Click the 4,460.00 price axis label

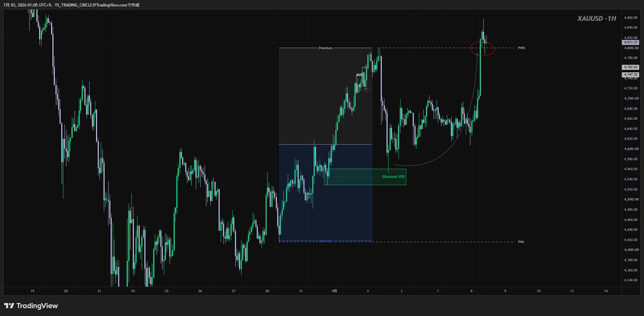tap(631, 220)
